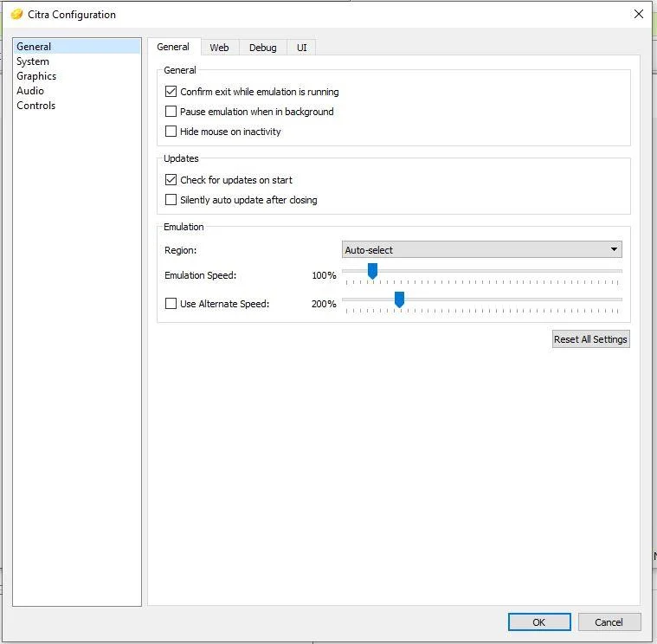Click the Alternate Speed slider handle
The height and width of the screenshot is (644, 657).
pyautogui.click(x=399, y=299)
